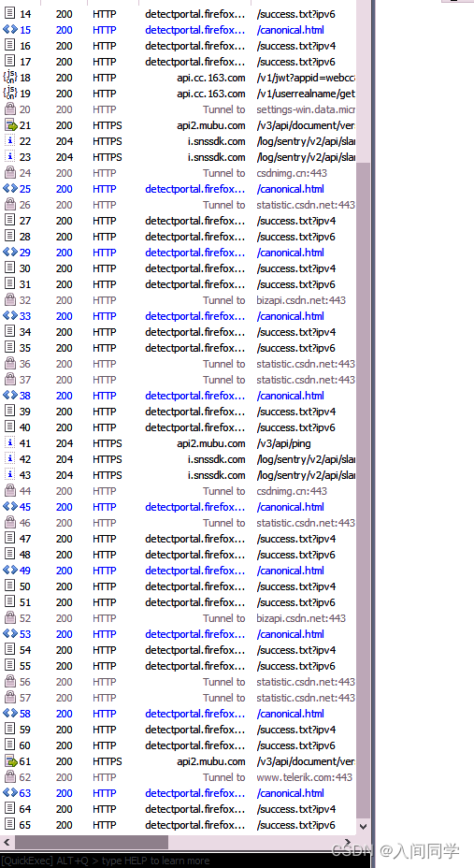Click scroll down arrow of vertical scrollbar

[363, 826]
